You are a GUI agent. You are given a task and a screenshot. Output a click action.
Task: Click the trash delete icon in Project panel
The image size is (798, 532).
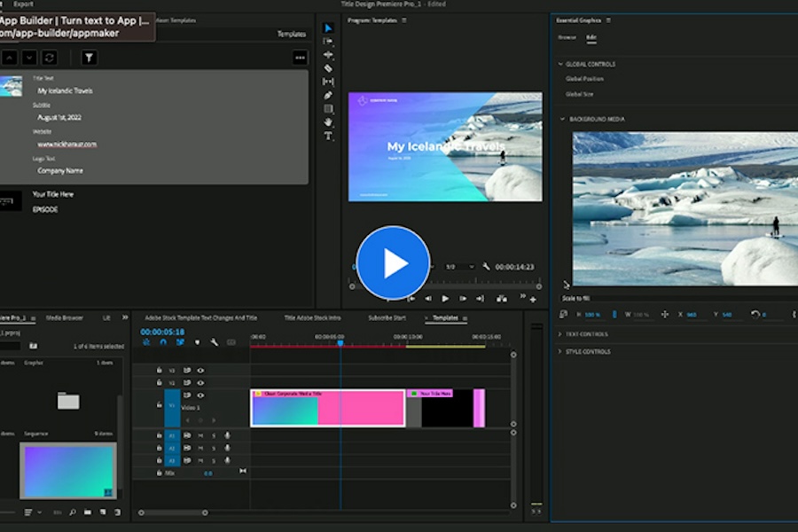point(118,512)
